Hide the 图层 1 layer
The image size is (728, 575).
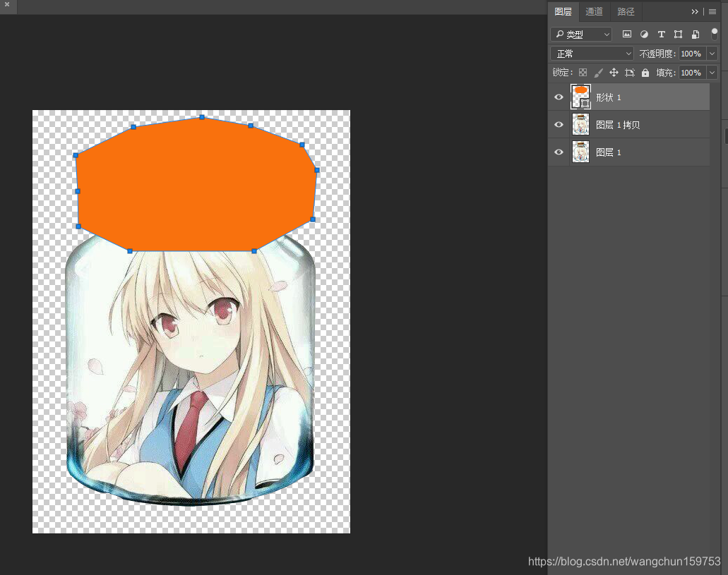tap(559, 152)
